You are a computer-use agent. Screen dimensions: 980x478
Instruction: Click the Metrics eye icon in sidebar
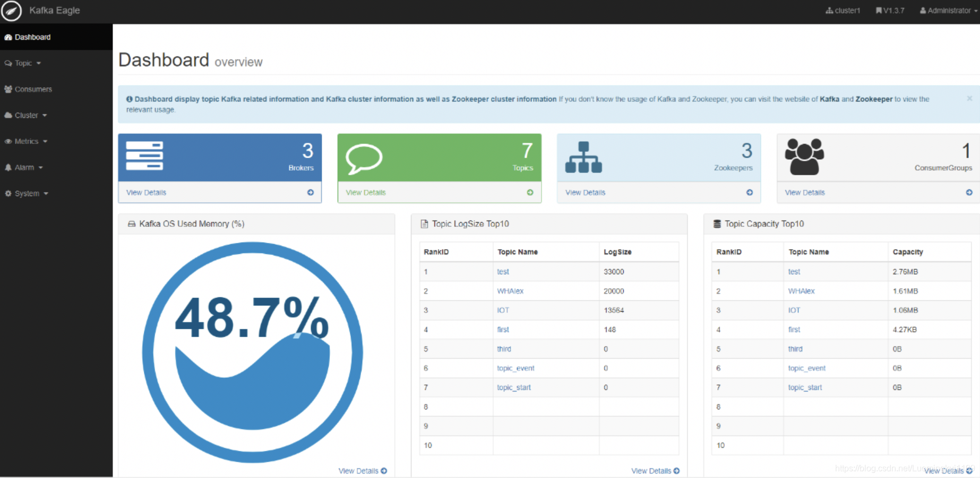pos(8,141)
